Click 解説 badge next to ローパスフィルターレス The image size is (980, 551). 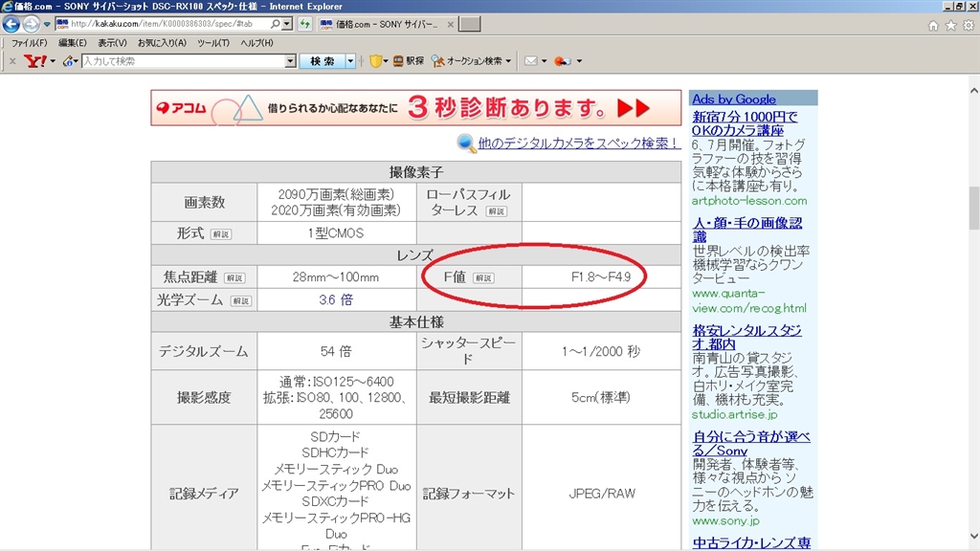coord(497,211)
